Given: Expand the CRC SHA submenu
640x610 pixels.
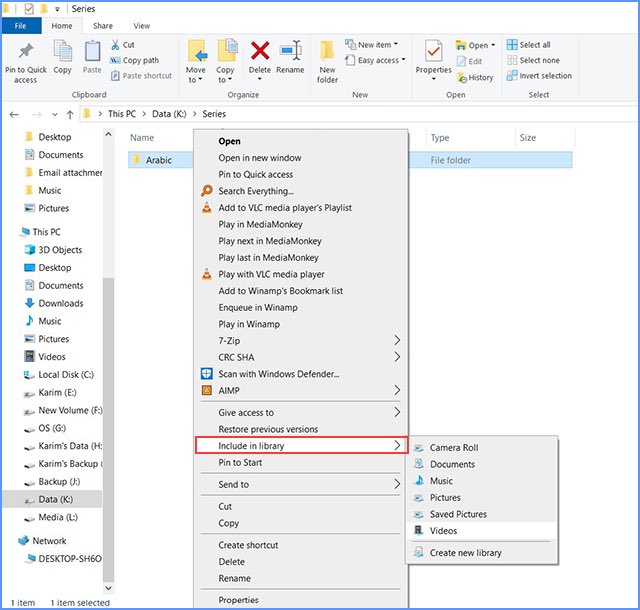Looking at the screenshot, I should [x=397, y=357].
